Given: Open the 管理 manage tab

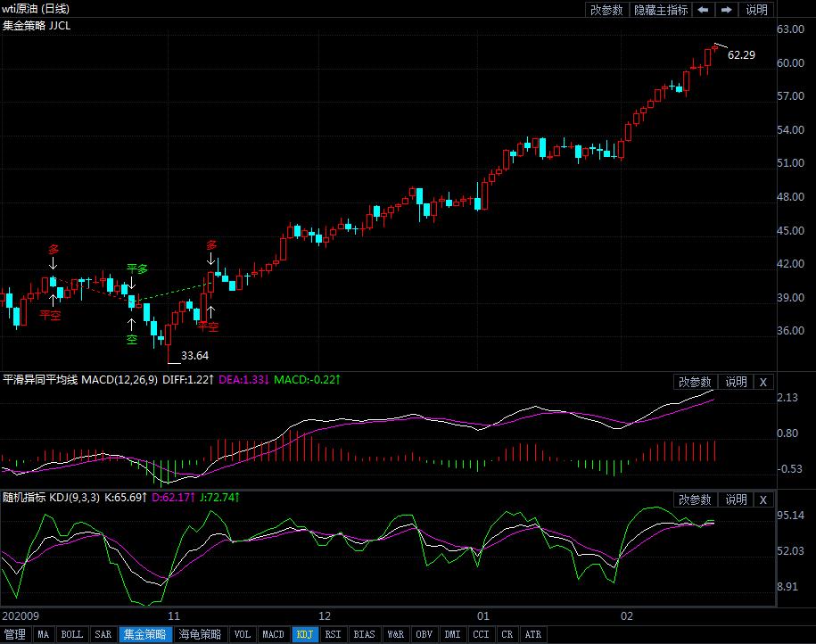Looking at the screenshot, I should tap(15, 635).
